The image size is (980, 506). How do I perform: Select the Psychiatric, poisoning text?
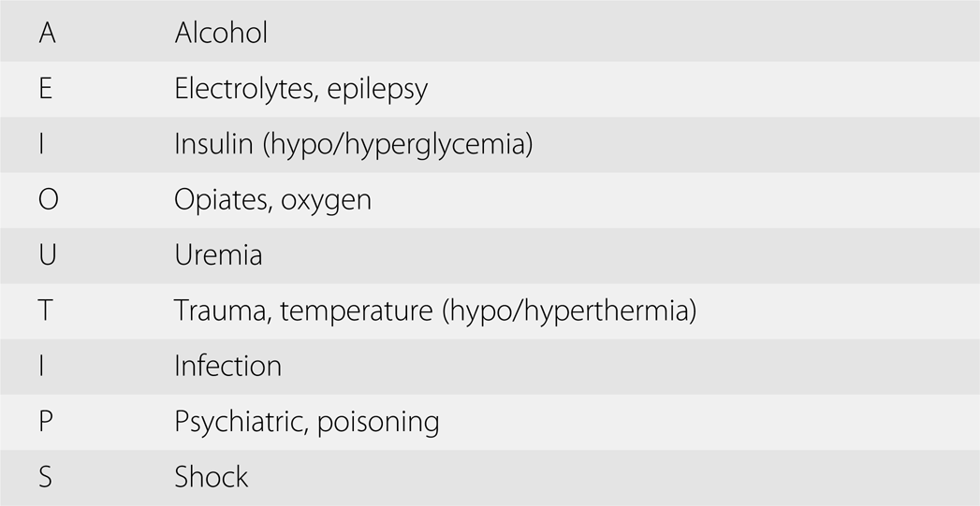[306, 423]
